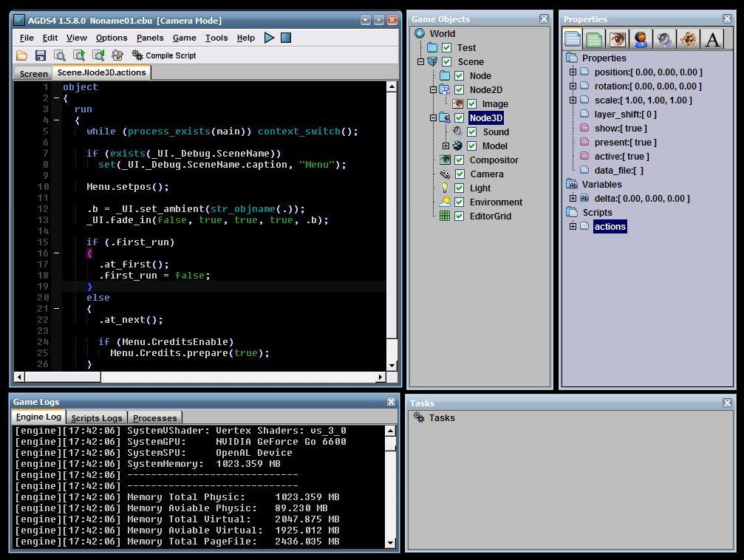Click the Compile Script button
Screen dimensions: 744x560
(x=163, y=55)
